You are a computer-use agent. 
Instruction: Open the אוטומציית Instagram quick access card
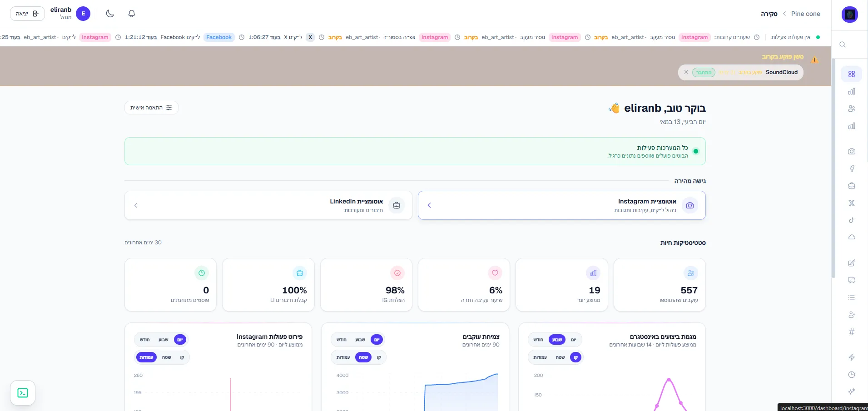click(x=562, y=205)
